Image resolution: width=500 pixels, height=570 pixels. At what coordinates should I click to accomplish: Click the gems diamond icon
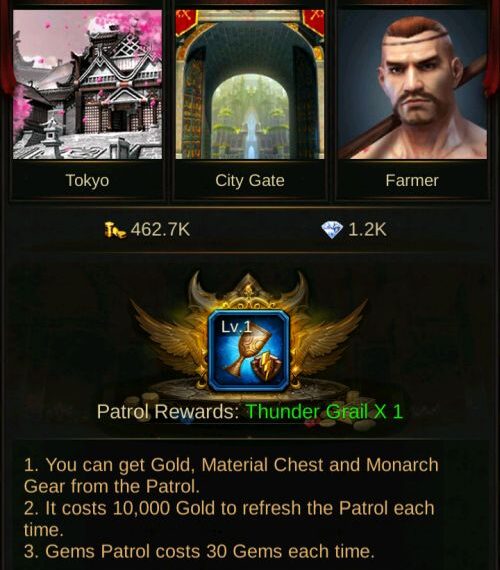coord(332,230)
